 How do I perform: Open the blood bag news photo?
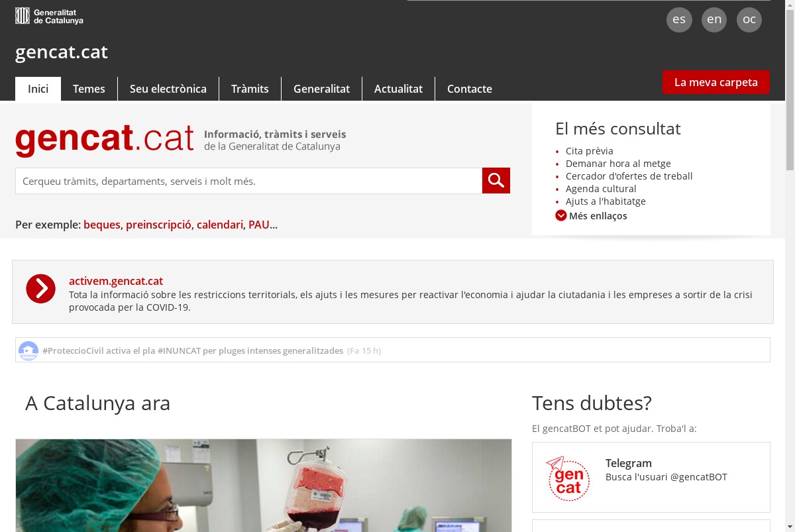pos(264,485)
